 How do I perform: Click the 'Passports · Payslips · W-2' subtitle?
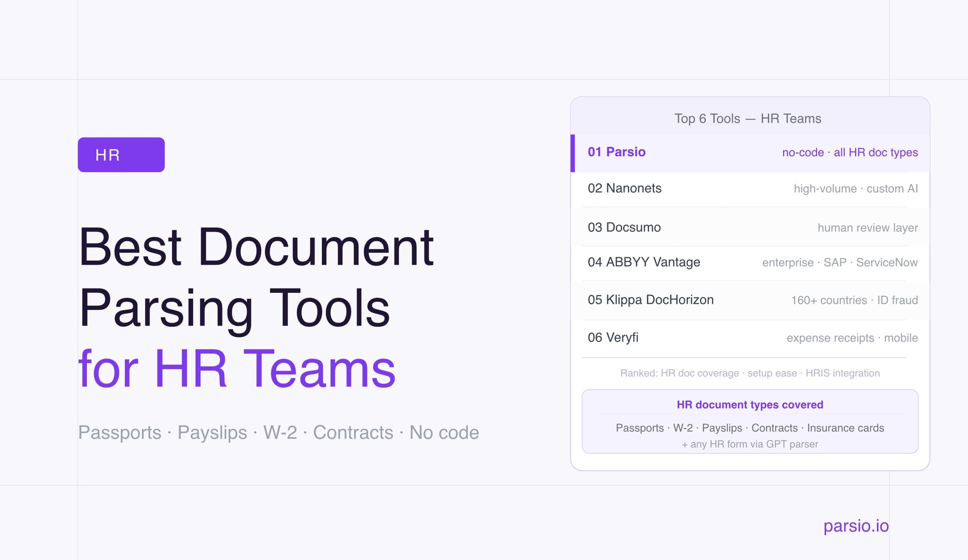coord(278,432)
